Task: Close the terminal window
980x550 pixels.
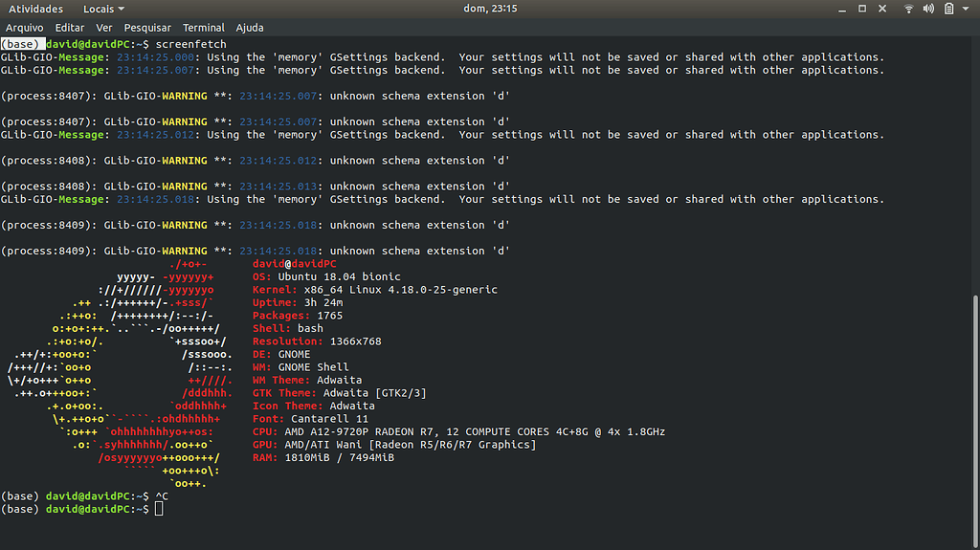Action: [881, 9]
